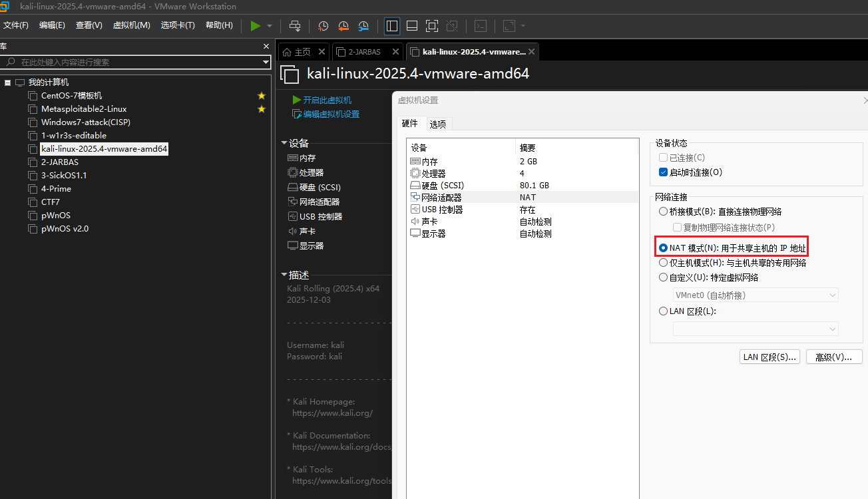868x499 pixels.
Task: Select the 网络适配器 row in hardware list
Action: 522,198
